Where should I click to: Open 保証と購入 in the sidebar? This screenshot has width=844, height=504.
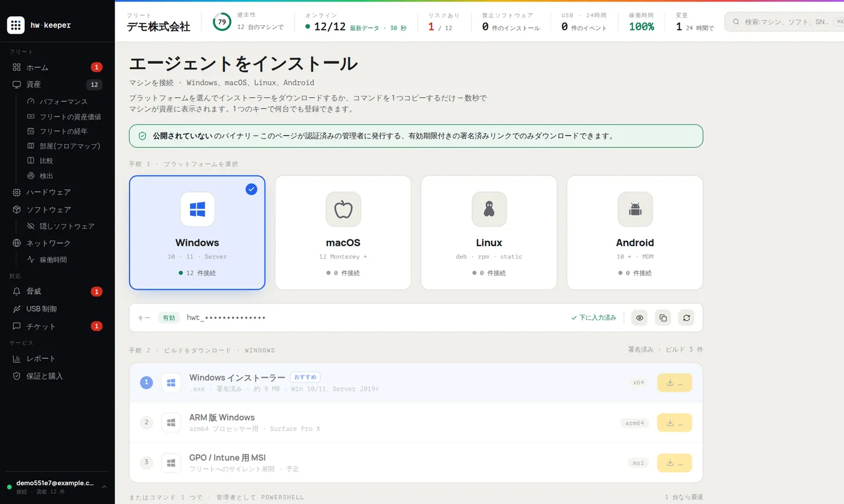point(57,376)
